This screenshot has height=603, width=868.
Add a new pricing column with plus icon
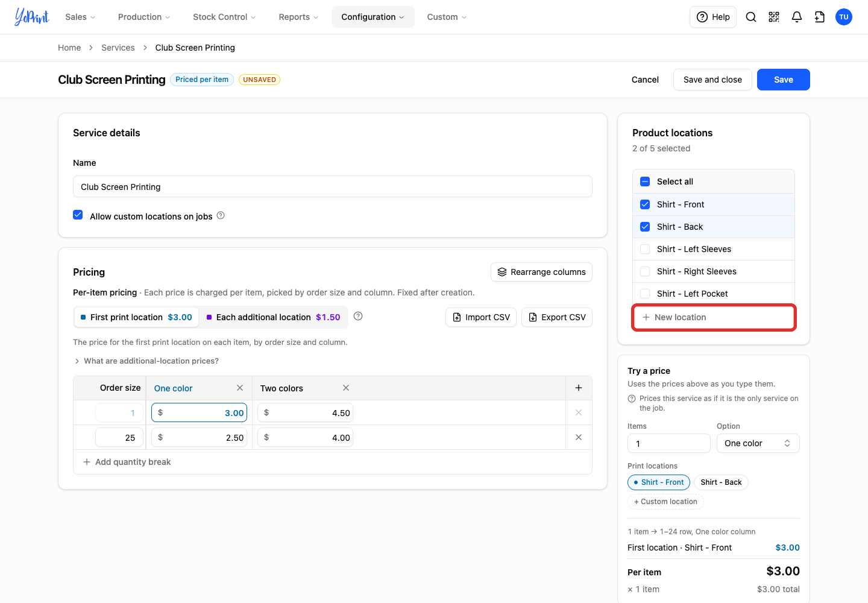(579, 388)
